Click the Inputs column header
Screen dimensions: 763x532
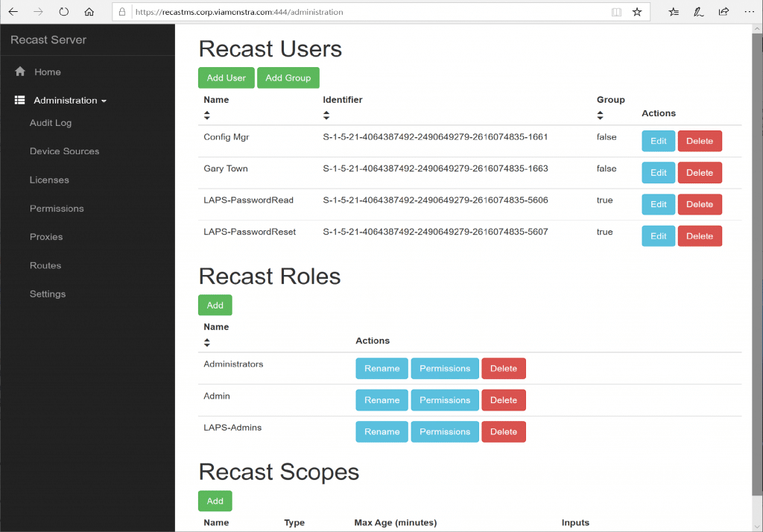pos(575,523)
